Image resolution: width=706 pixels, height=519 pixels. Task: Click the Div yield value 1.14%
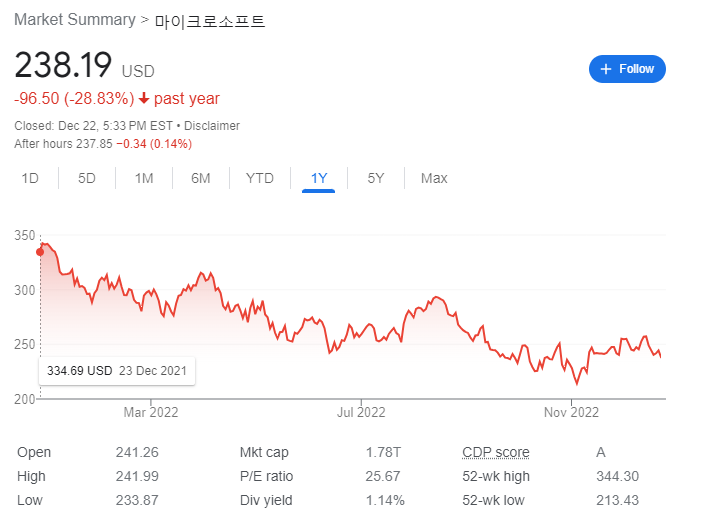click(x=385, y=500)
